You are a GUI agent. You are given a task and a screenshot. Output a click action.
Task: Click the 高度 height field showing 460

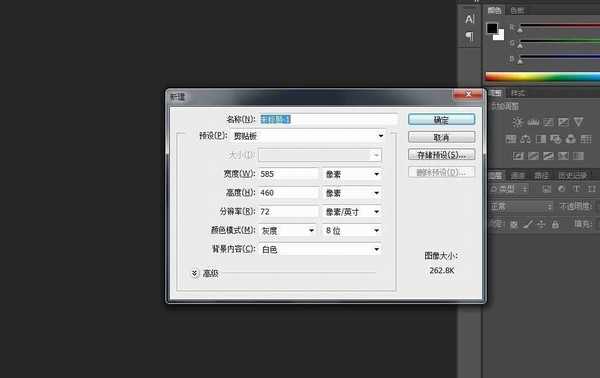click(289, 193)
